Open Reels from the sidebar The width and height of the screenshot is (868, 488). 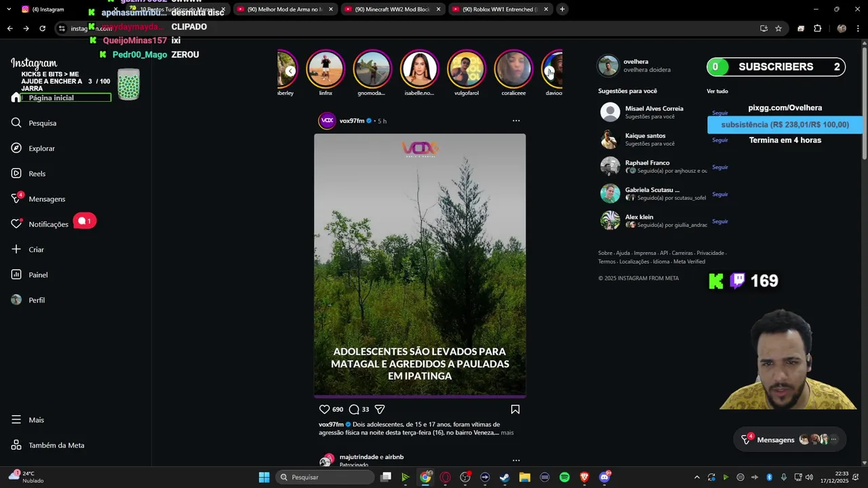tap(28, 174)
